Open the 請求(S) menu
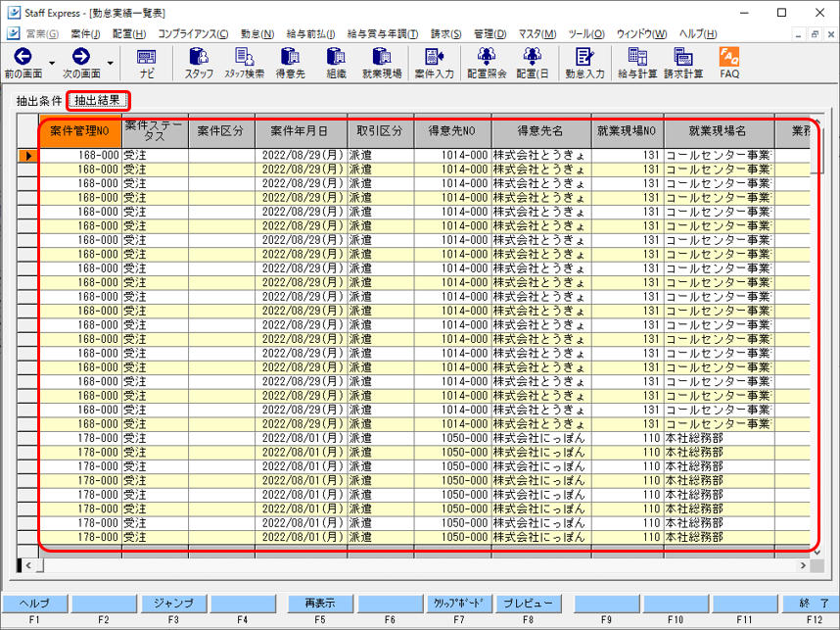Image resolution: width=840 pixels, height=630 pixels. point(445,33)
